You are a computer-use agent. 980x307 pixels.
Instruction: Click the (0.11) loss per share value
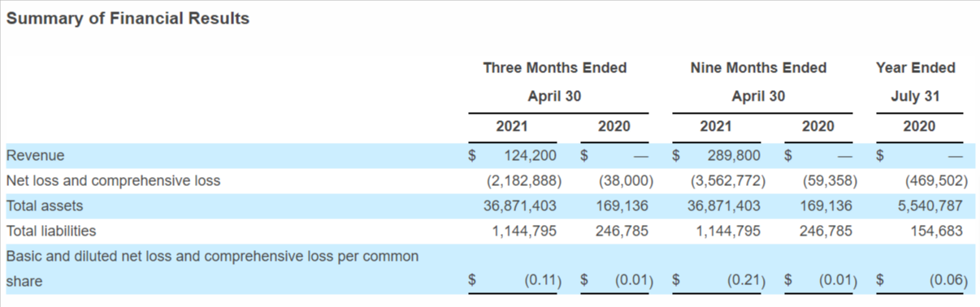(543, 281)
